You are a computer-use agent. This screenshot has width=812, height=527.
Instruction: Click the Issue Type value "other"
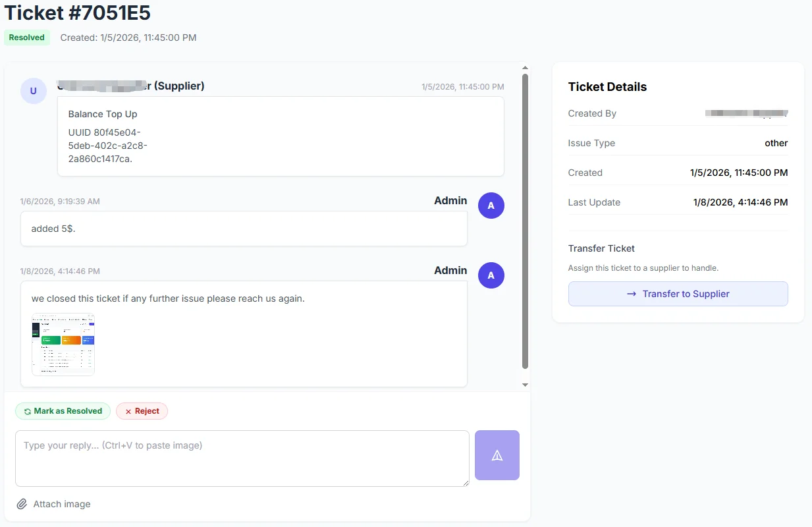[x=776, y=143]
